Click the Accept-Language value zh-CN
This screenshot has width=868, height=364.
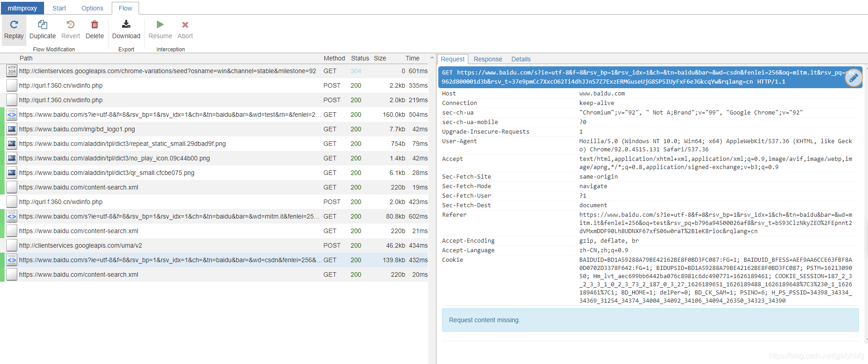604,250
